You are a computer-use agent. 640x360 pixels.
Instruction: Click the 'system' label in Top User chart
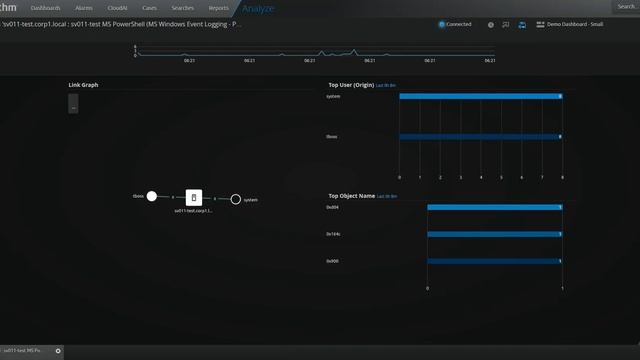tap(333, 96)
